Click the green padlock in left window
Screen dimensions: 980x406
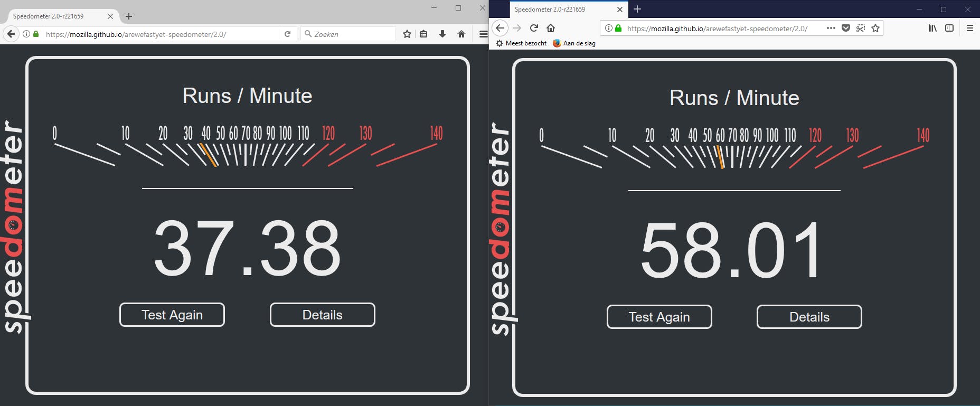(x=36, y=34)
